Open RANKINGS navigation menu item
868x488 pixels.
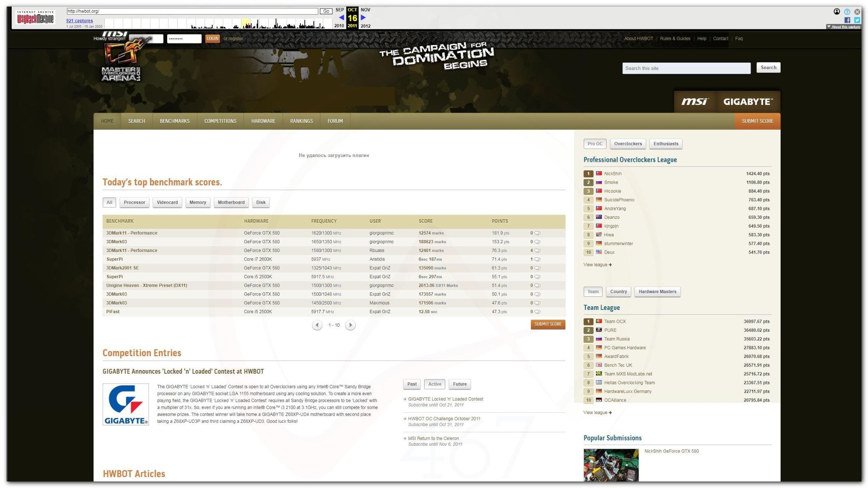coord(301,121)
